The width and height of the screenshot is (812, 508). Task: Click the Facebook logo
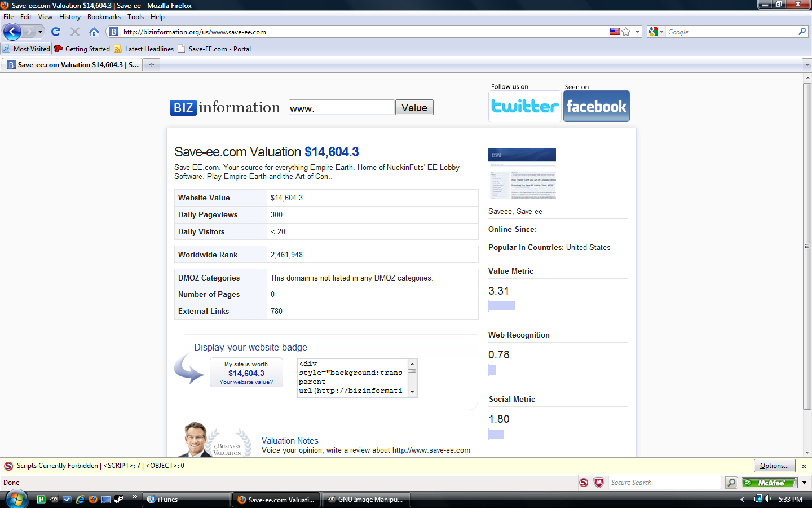click(x=596, y=106)
